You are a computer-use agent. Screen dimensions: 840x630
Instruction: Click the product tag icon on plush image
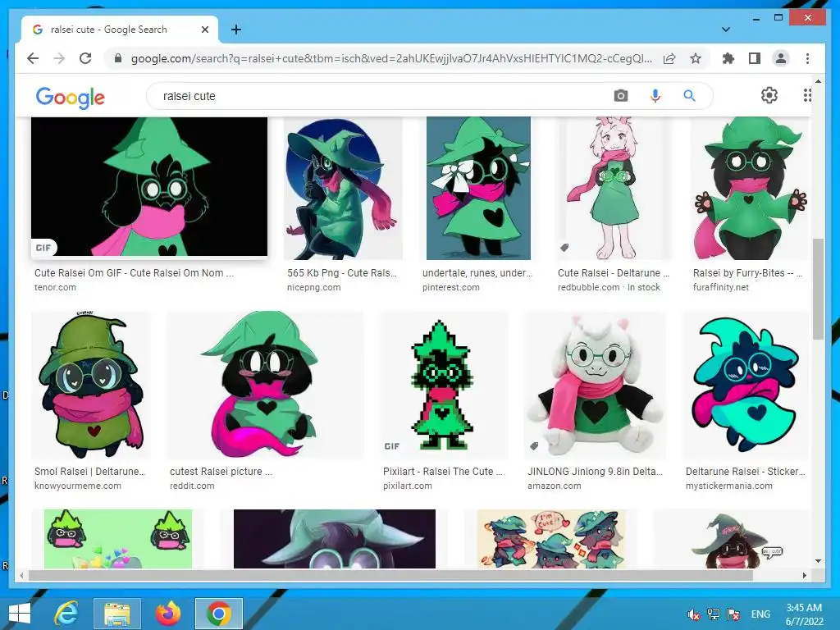coord(533,445)
